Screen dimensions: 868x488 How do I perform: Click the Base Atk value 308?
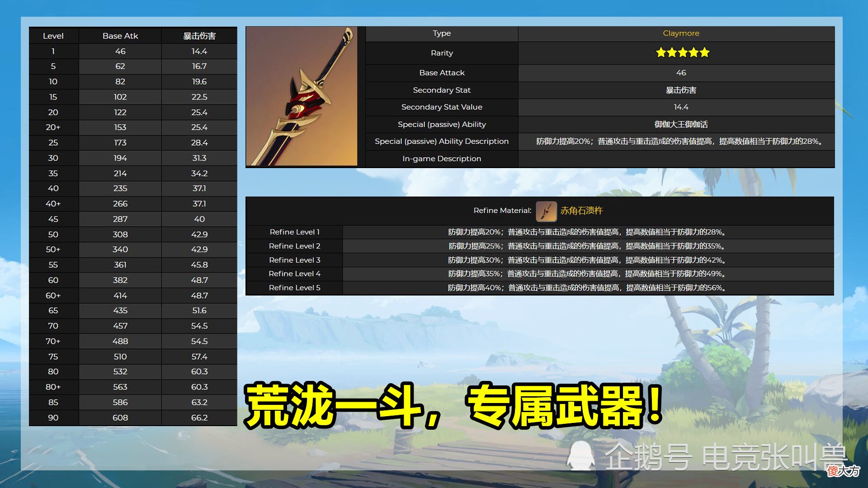pos(120,235)
